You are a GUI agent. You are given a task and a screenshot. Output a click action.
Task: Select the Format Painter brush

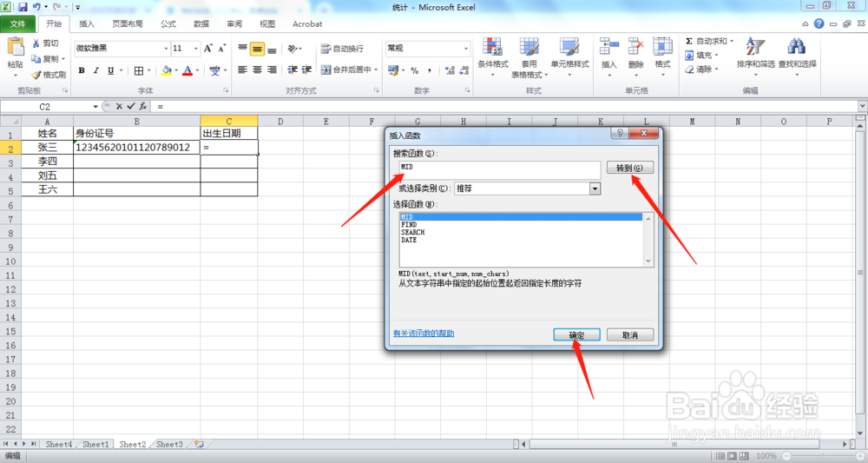(36, 74)
